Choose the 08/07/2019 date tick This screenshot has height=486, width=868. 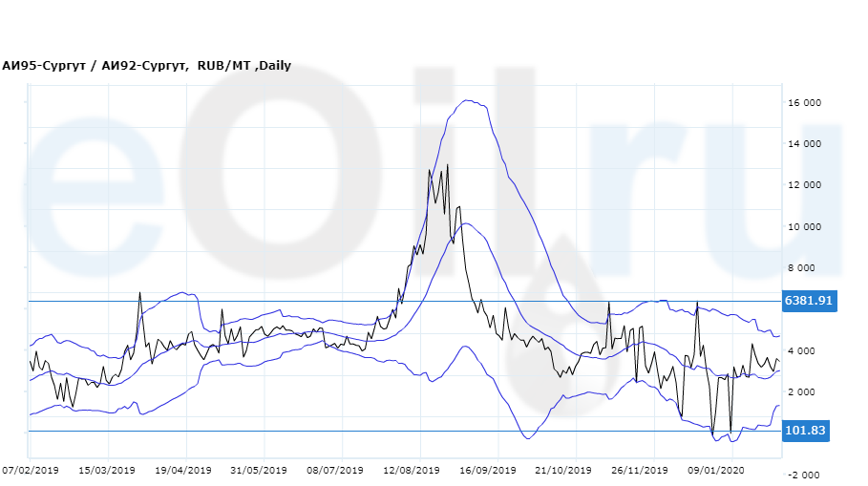point(335,470)
